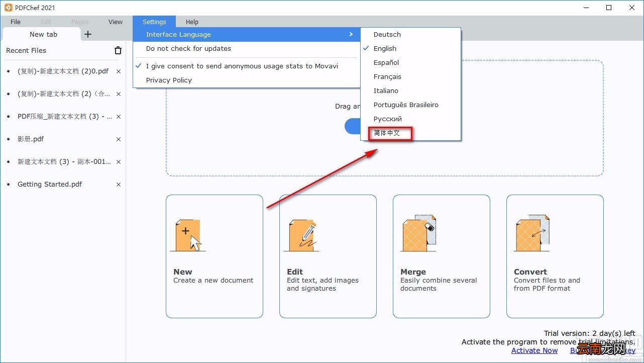Open the Help menu

click(192, 22)
